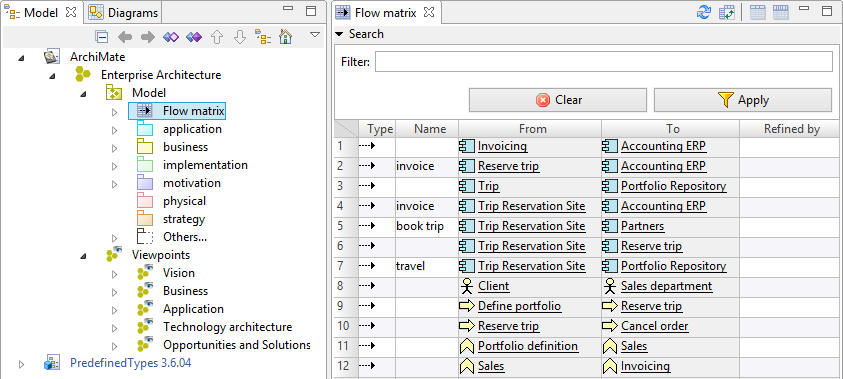Click the first table layout icon in Flow matrix toolbar
843x379 pixels.
(758, 12)
